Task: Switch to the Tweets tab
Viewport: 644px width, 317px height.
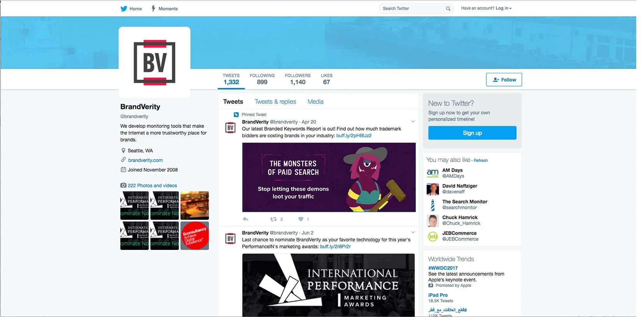Action: tap(233, 102)
